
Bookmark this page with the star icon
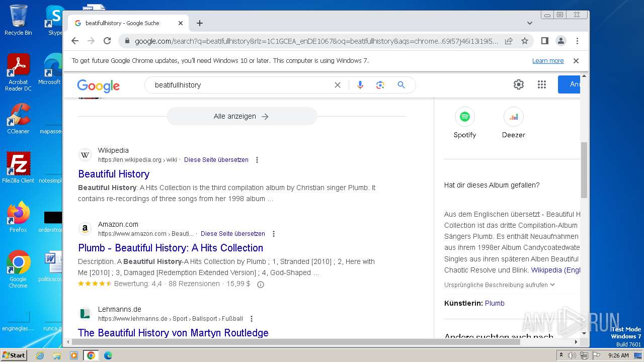pos(525,41)
